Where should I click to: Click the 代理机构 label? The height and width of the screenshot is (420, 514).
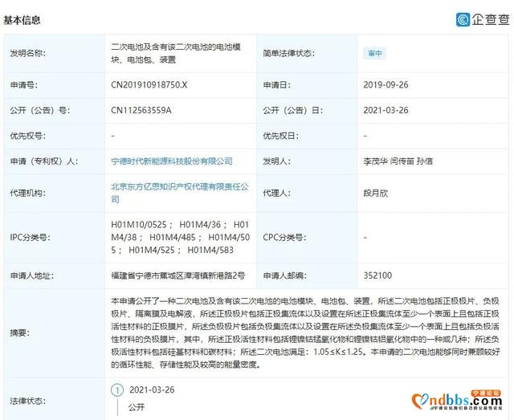click(x=28, y=193)
